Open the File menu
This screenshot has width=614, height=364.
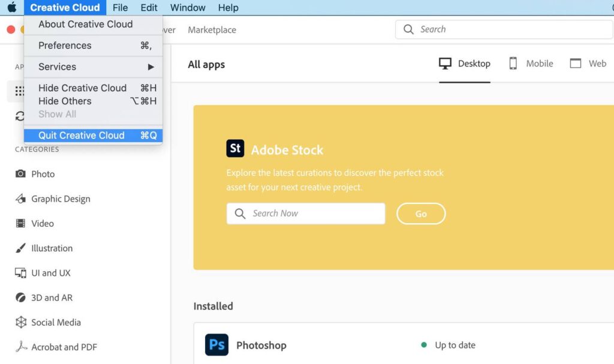click(120, 8)
